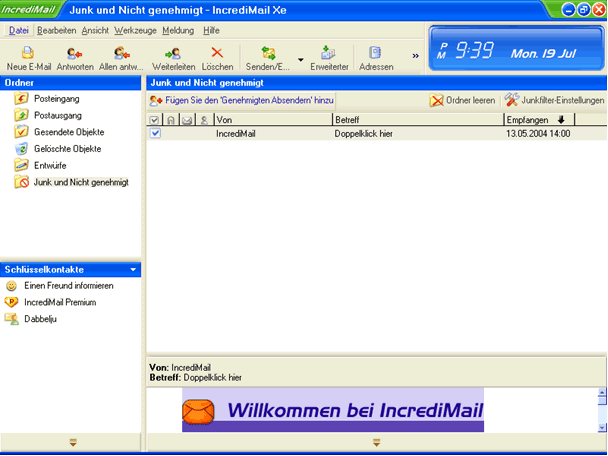Select Einen Freund informieren contact
Image resolution: width=608 pixels, height=456 pixels.
(x=69, y=286)
